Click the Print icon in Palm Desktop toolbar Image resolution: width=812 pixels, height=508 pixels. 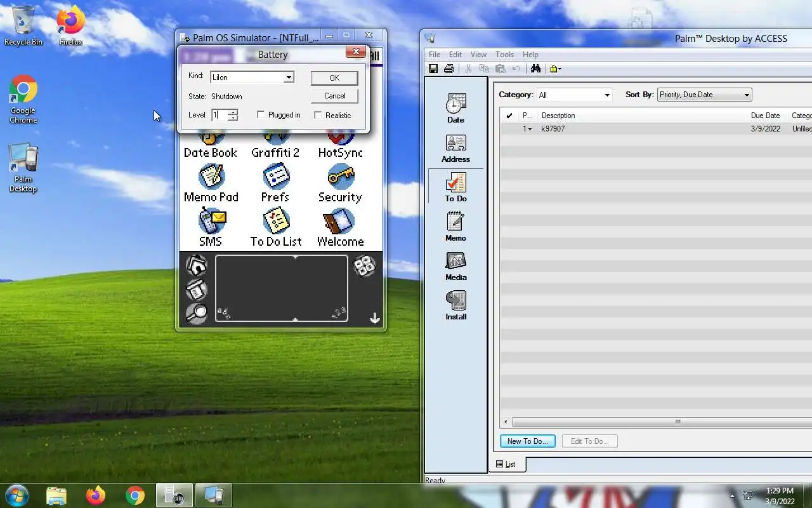[449, 69]
